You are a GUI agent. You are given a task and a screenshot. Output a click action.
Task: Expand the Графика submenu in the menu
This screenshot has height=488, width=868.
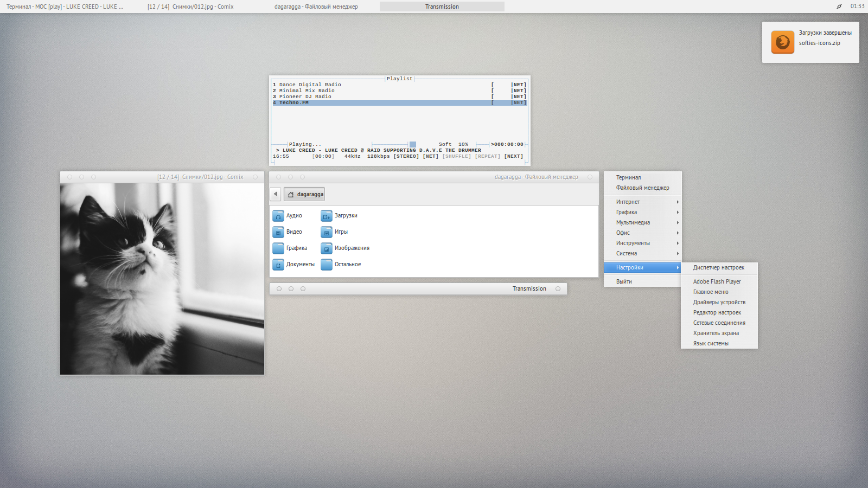(642, 213)
